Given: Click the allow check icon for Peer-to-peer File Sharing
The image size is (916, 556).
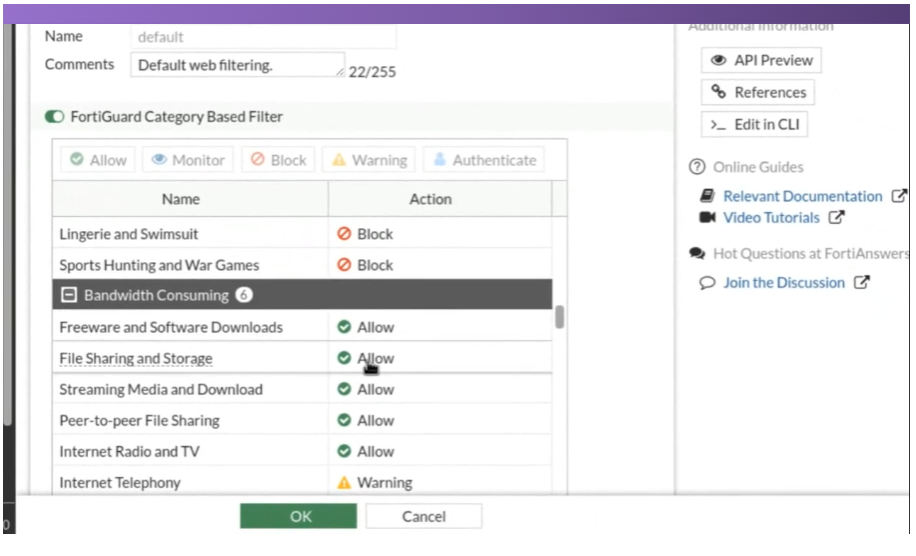Looking at the screenshot, I should (x=344, y=419).
